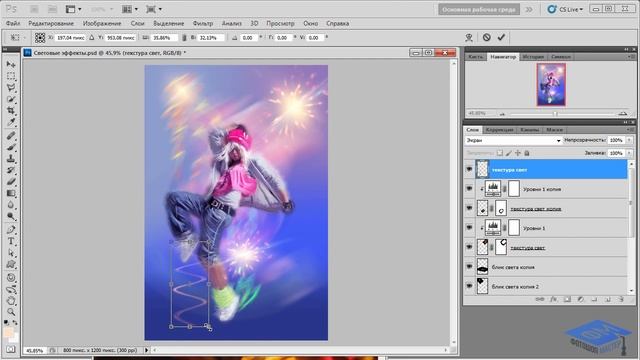Open the blend mode dropdown 'Экран'

pos(513,140)
